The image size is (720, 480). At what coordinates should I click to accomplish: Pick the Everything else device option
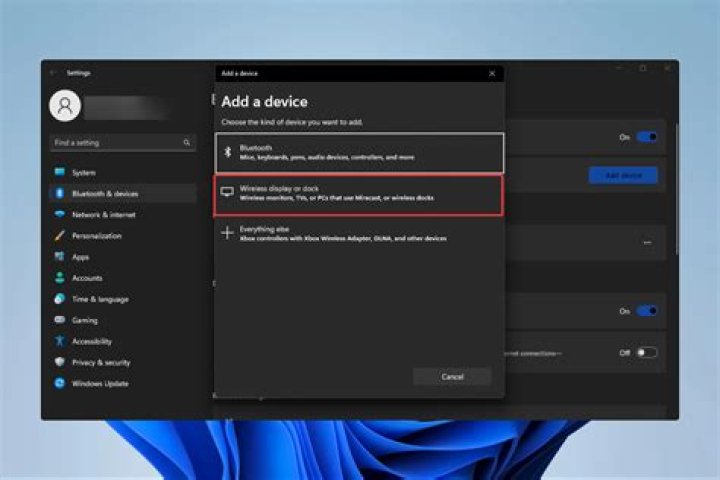[x=361, y=234]
